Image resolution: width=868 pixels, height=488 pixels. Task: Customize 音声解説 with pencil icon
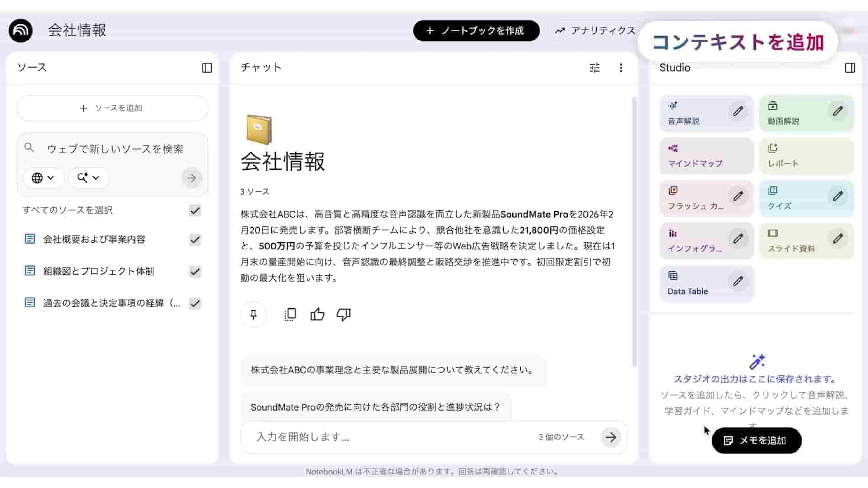coord(738,111)
